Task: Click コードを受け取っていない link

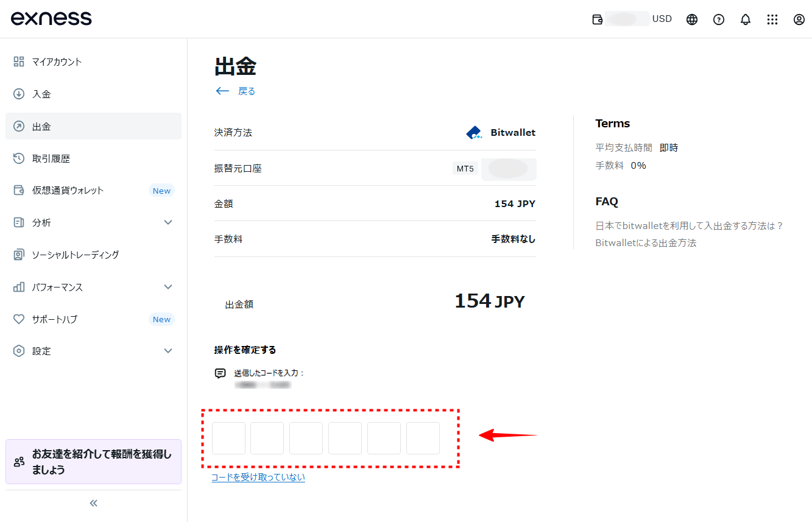Action: point(258,478)
